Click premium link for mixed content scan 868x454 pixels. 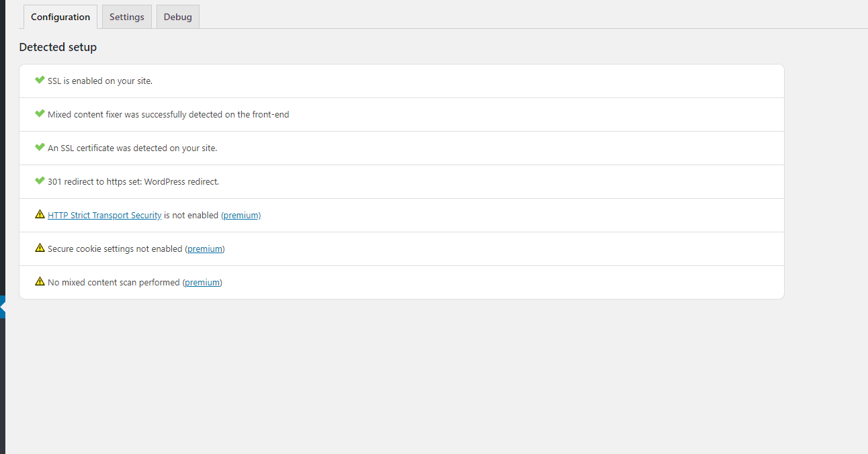click(x=202, y=283)
